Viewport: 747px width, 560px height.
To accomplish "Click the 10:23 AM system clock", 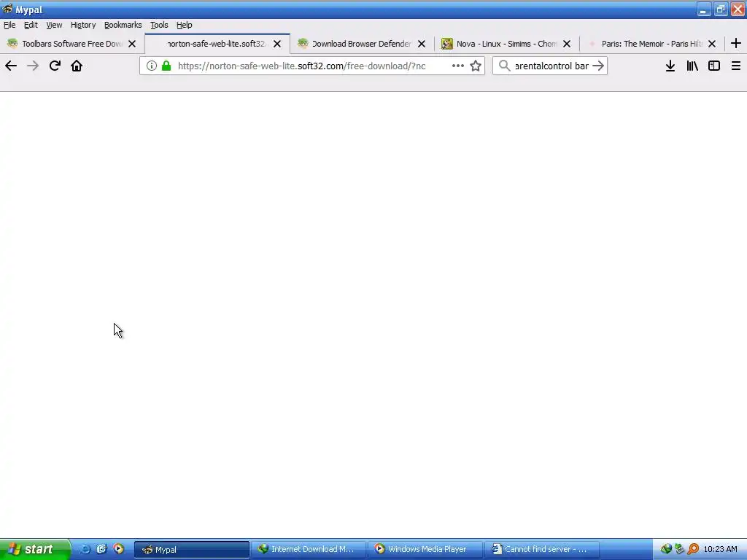I will pyautogui.click(x=720, y=549).
